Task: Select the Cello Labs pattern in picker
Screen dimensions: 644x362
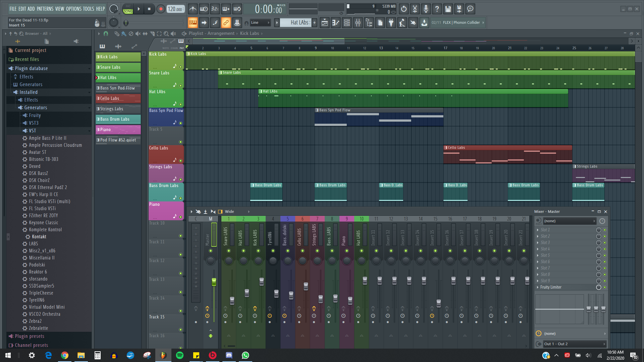Action: [118, 99]
